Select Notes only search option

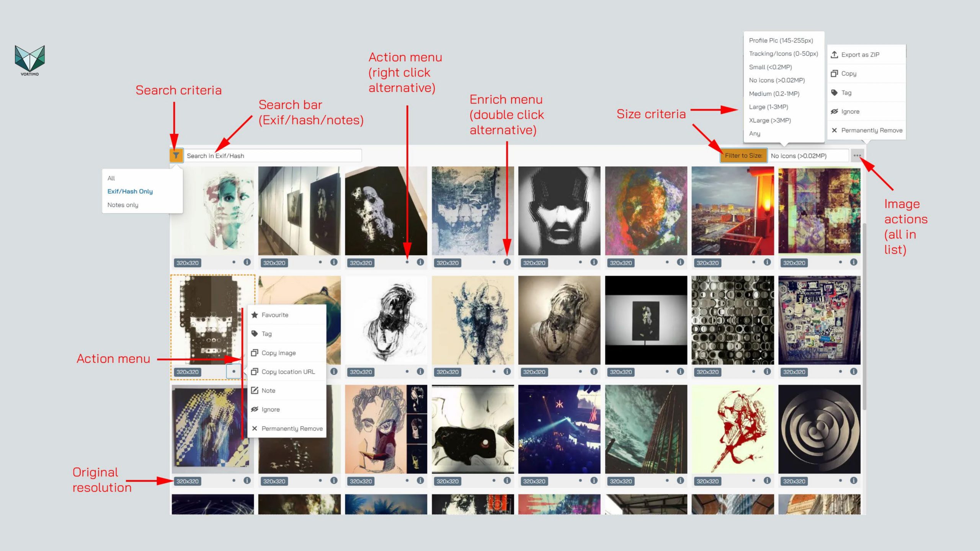[122, 205]
